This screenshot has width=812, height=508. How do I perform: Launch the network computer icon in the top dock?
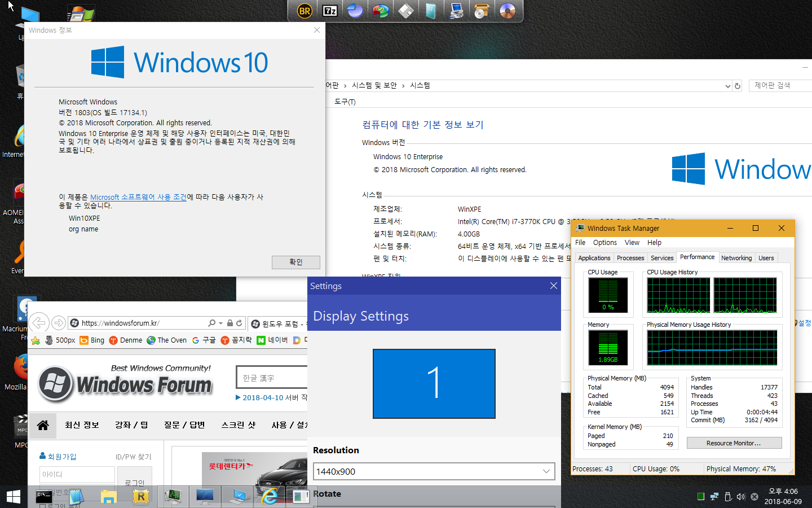tap(457, 11)
